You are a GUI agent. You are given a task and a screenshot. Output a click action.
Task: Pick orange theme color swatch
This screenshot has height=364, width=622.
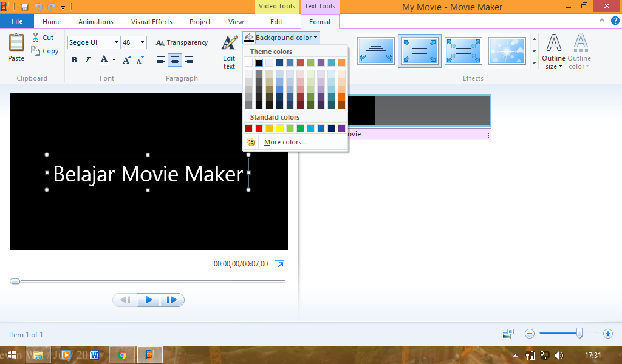click(x=341, y=62)
